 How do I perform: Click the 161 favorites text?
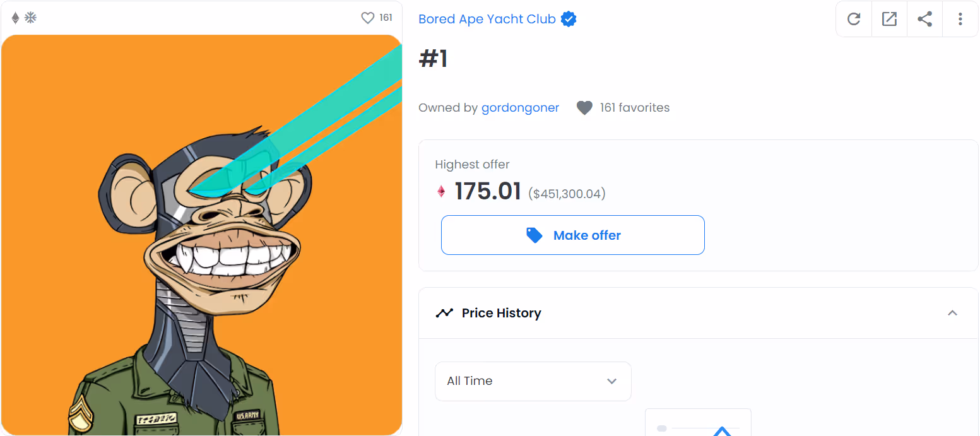(x=635, y=108)
